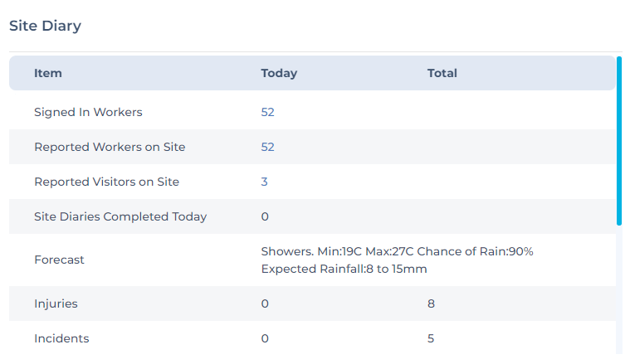Select the Forecast row label
Screen dimensions: 630x364
(x=59, y=260)
